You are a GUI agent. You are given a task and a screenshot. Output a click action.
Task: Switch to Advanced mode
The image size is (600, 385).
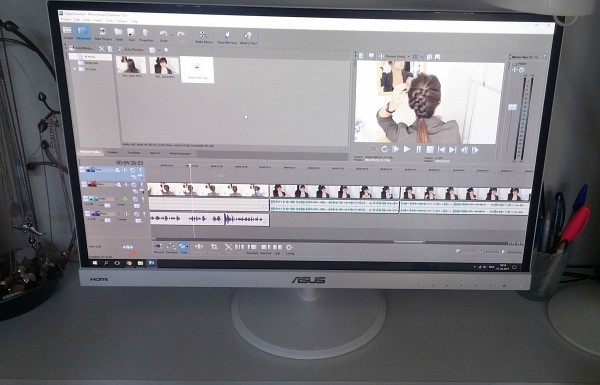(83, 33)
